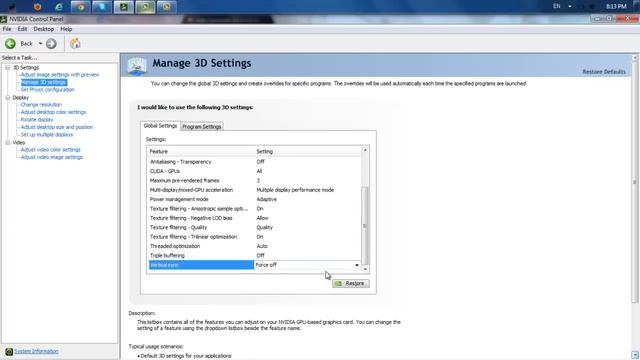
Task: Select Rotate display task
Action: click(x=37, y=120)
